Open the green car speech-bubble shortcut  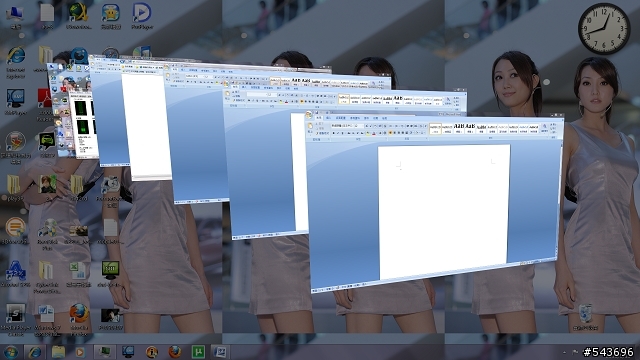(x=47, y=145)
